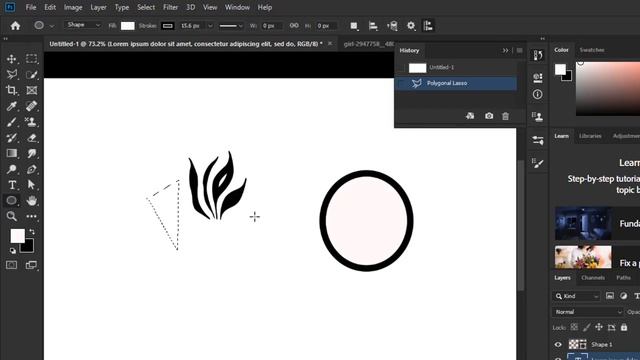Click the Fill color swatch

[128, 26]
